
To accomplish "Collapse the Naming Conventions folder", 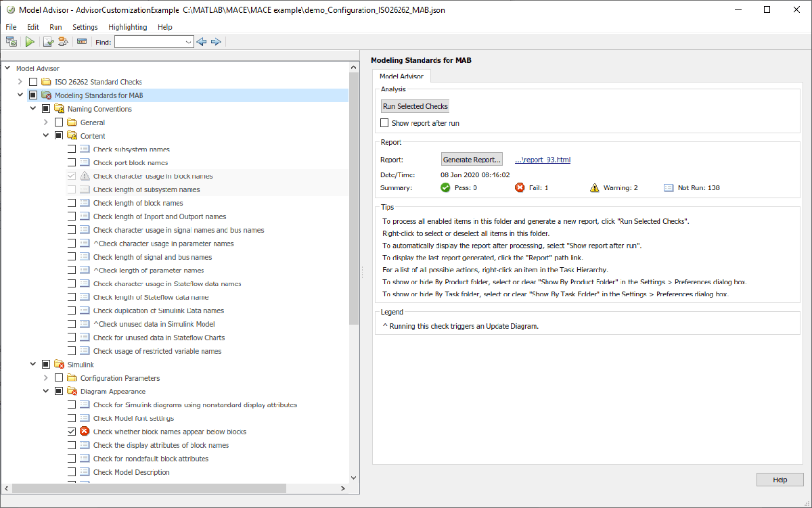I will (33, 109).
